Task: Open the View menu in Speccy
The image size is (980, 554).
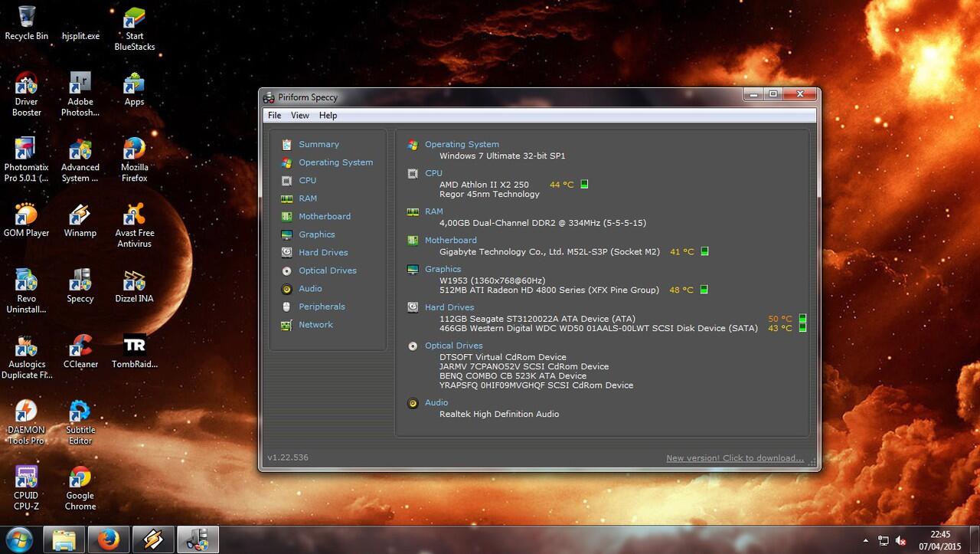Action: tap(300, 116)
